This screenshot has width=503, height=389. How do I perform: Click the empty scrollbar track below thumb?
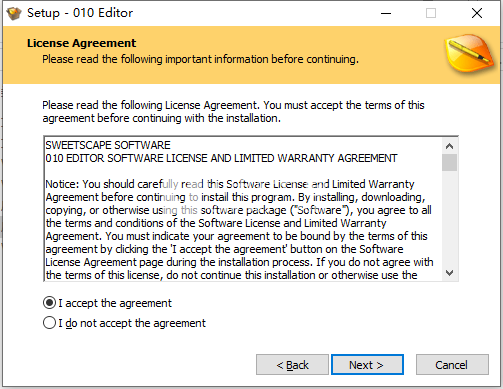point(449,218)
